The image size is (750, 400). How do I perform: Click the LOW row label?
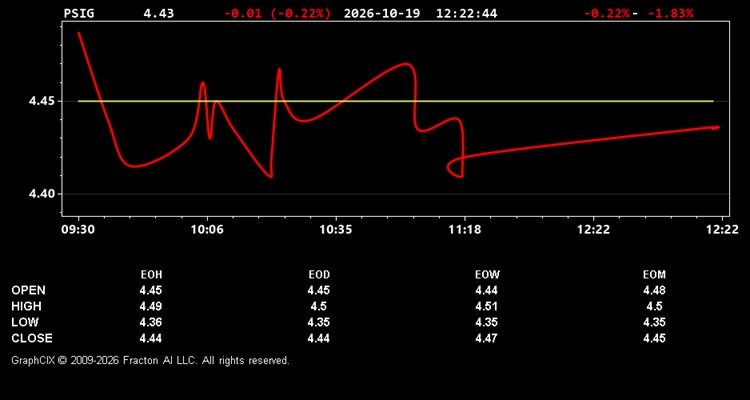[25, 322]
